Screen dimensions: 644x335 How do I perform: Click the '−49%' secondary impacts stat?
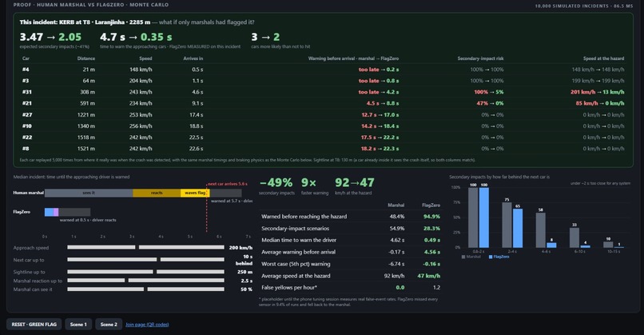click(276, 182)
